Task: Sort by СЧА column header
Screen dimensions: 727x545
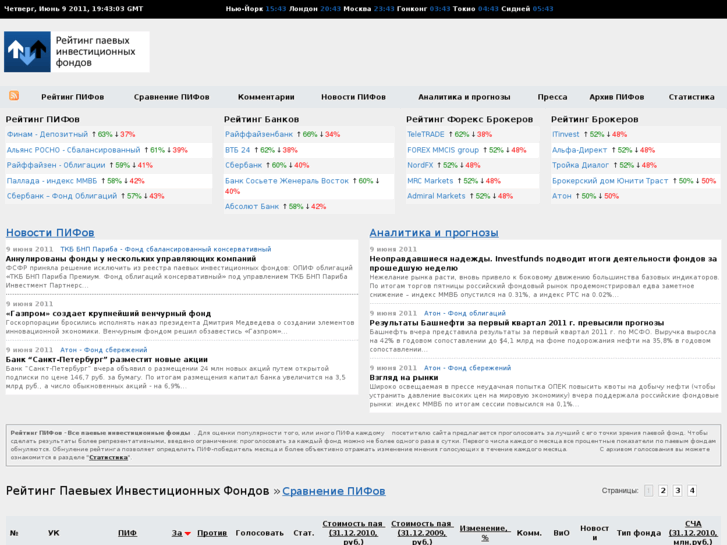Action: 693,532
